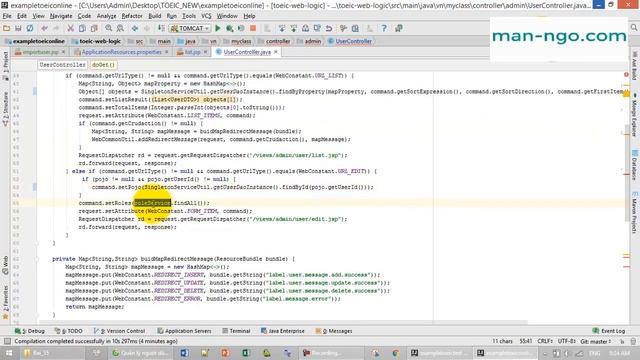
Task: Open the TODO tool window
Action: [x=69, y=331]
